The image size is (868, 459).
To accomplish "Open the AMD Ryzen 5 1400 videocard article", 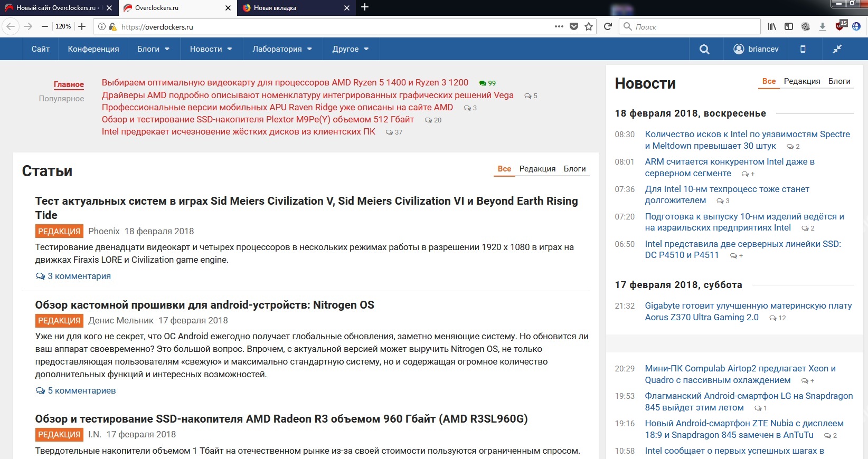I will click(285, 82).
